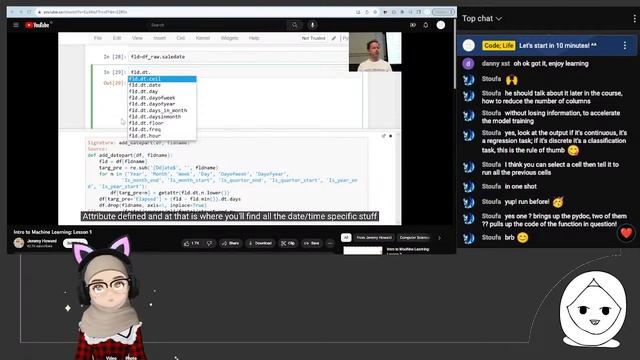Select the Computer Science chip
Screen dimensions: 640x360
tap(414, 237)
